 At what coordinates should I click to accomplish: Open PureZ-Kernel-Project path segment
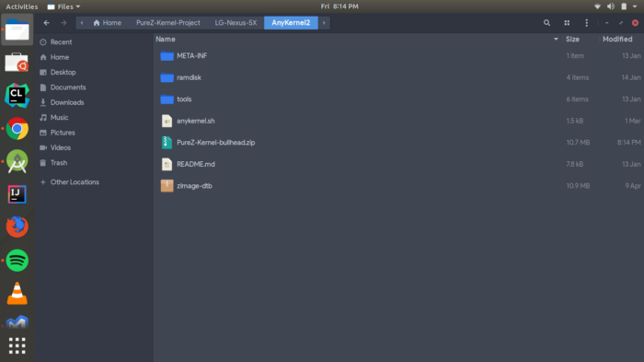(x=168, y=23)
